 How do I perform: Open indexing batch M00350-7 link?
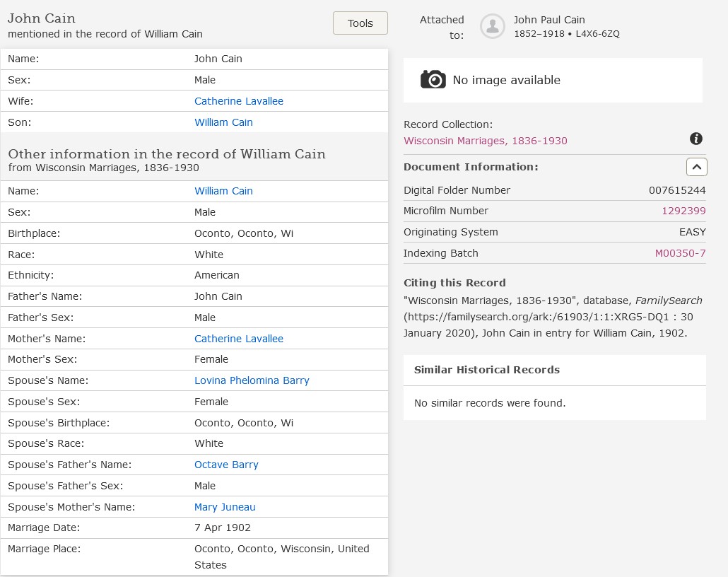(680, 253)
